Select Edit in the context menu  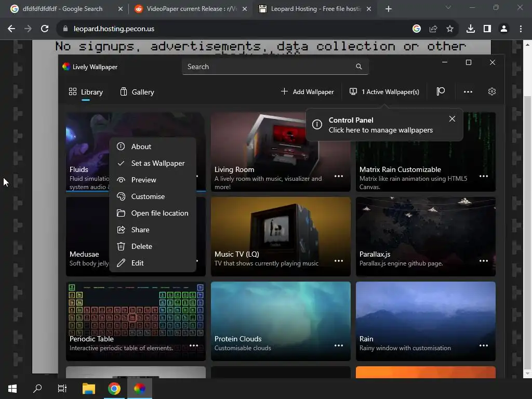153,263
